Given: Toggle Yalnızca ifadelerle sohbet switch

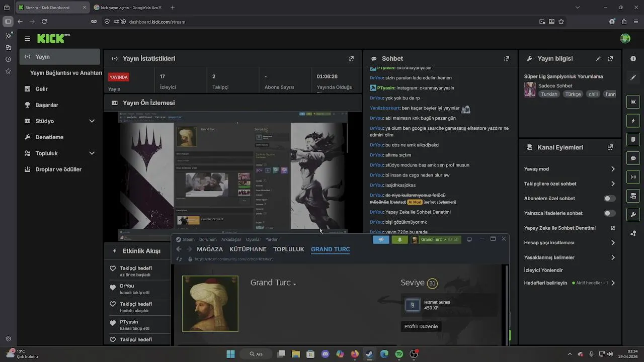Looking at the screenshot, I should [x=609, y=213].
